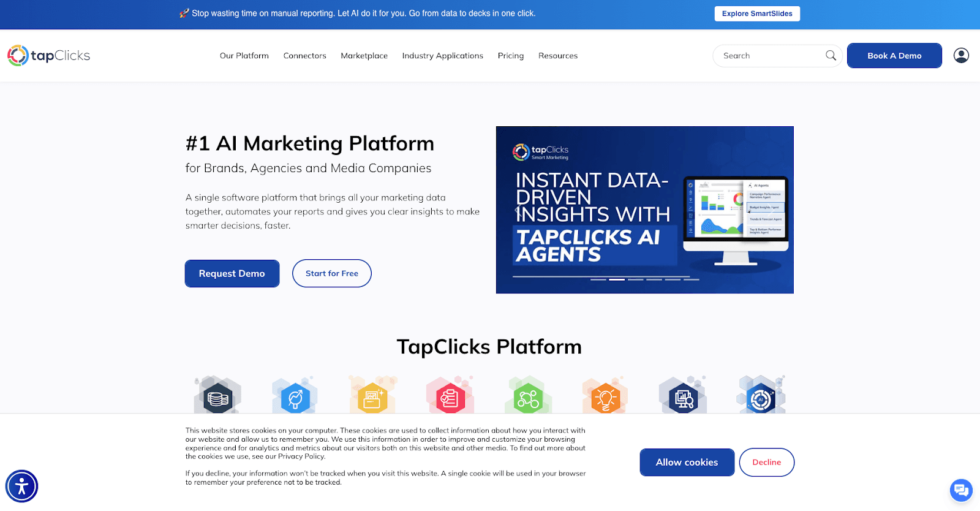Click 'for Brands, Agencies and Media Companies' text
Viewport: 980px width, 511px height.
click(309, 168)
